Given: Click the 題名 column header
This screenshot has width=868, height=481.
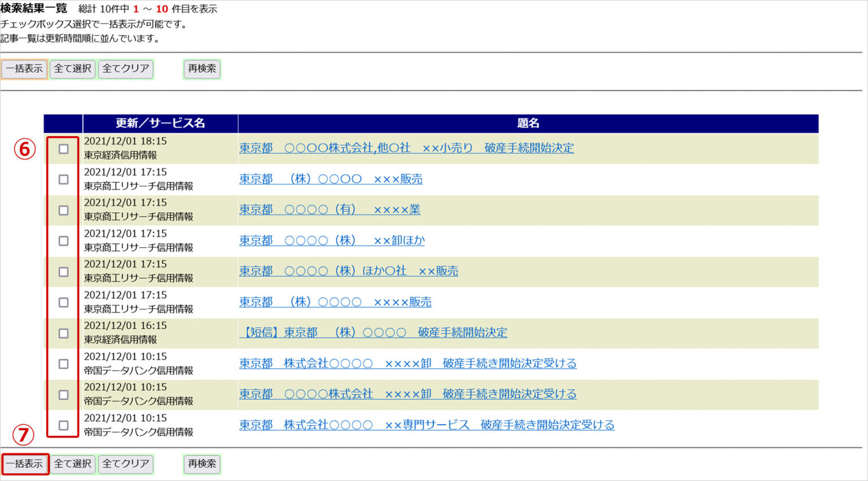Looking at the screenshot, I should [528, 123].
